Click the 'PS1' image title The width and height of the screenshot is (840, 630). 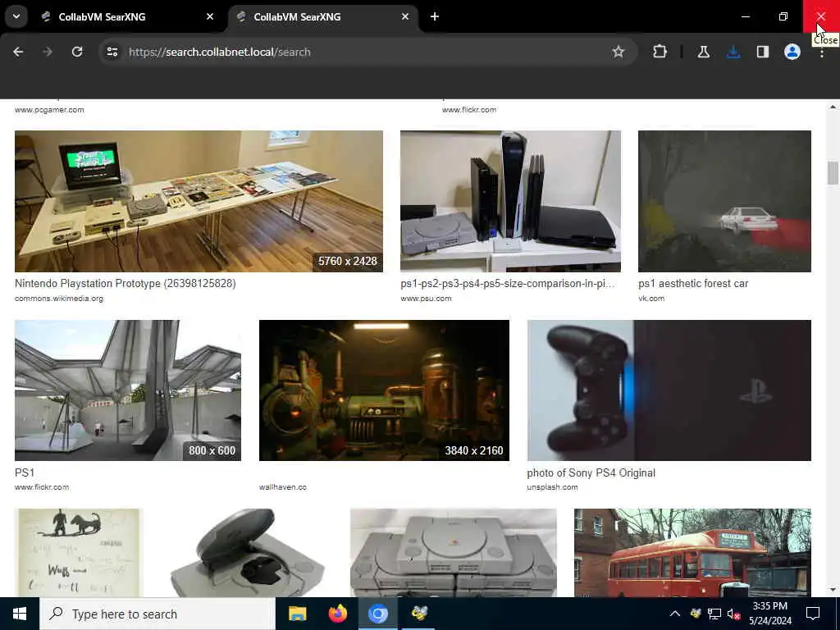(25, 472)
